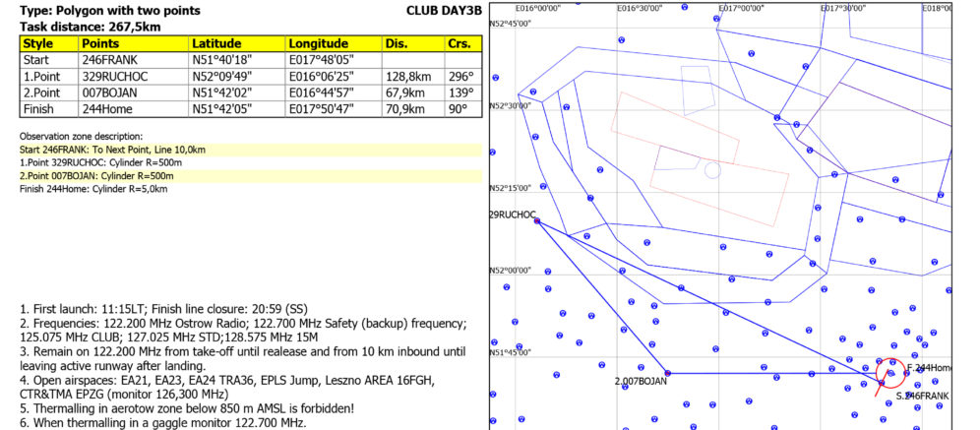Click the 007BOJAN turnpoint marker on map

(x=668, y=373)
